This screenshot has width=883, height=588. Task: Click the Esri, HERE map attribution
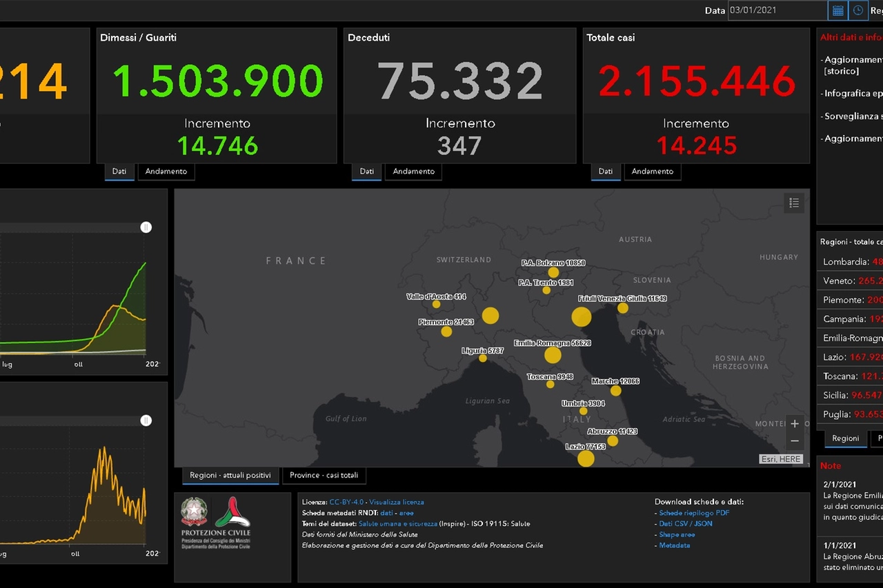pos(781,459)
